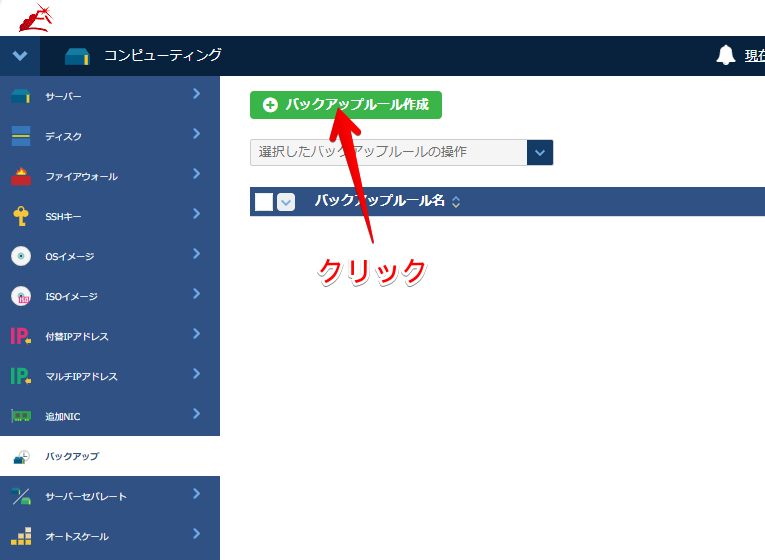The height and width of the screenshot is (560, 765).
Task: Click the オートスケール icon
Action: click(x=21, y=536)
